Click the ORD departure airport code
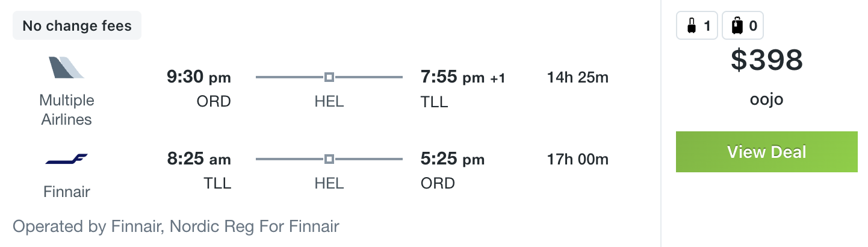This screenshot has height=247, width=868. point(214,101)
